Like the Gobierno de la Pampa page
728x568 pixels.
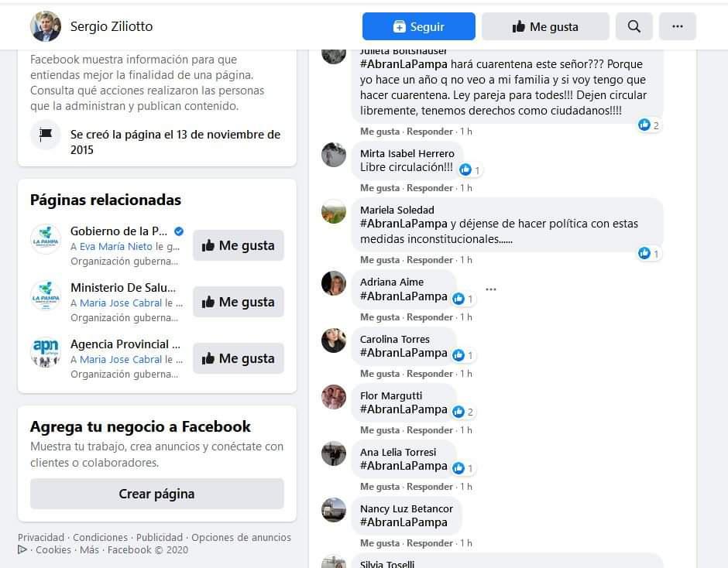pos(239,245)
